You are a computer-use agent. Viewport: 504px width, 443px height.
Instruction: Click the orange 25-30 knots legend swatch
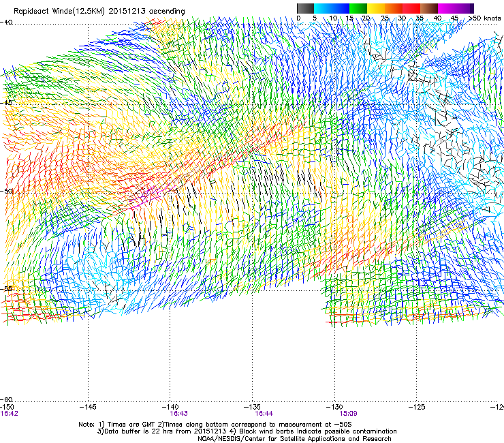pos(394,8)
